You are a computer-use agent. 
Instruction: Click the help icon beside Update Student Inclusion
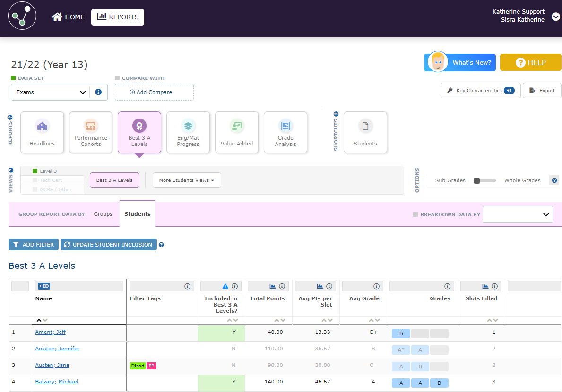pyautogui.click(x=161, y=245)
